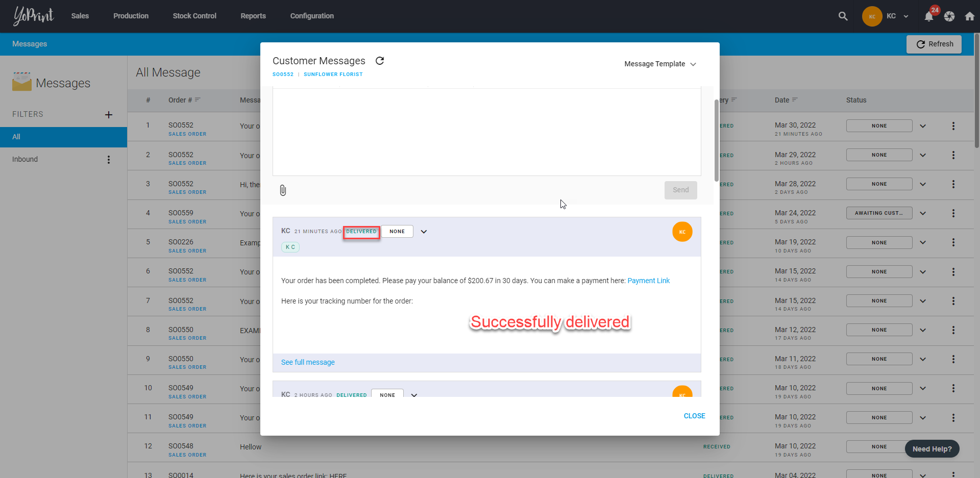980x478 pixels.
Task: Click NONE status button on 2 hours ago message
Action: point(387,394)
